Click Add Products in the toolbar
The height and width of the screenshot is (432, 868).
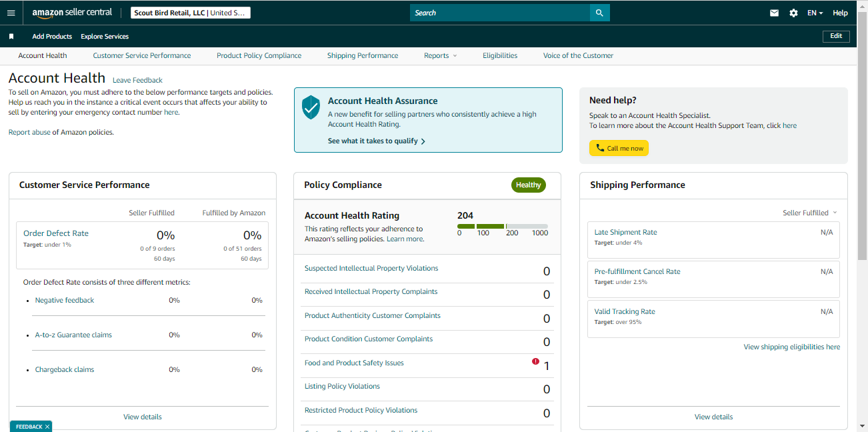pyautogui.click(x=52, y=37)
